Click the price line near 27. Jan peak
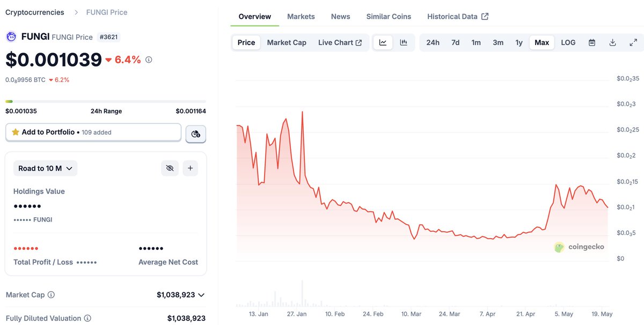This screenshot has height=325, width=644. tap(302, 112)
